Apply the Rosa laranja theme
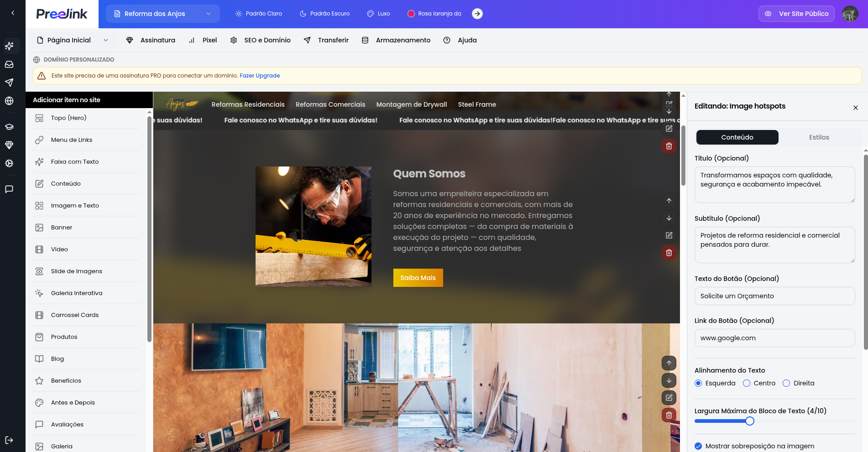The height and width of the screenshot is (452, 868). click(434, 14)
